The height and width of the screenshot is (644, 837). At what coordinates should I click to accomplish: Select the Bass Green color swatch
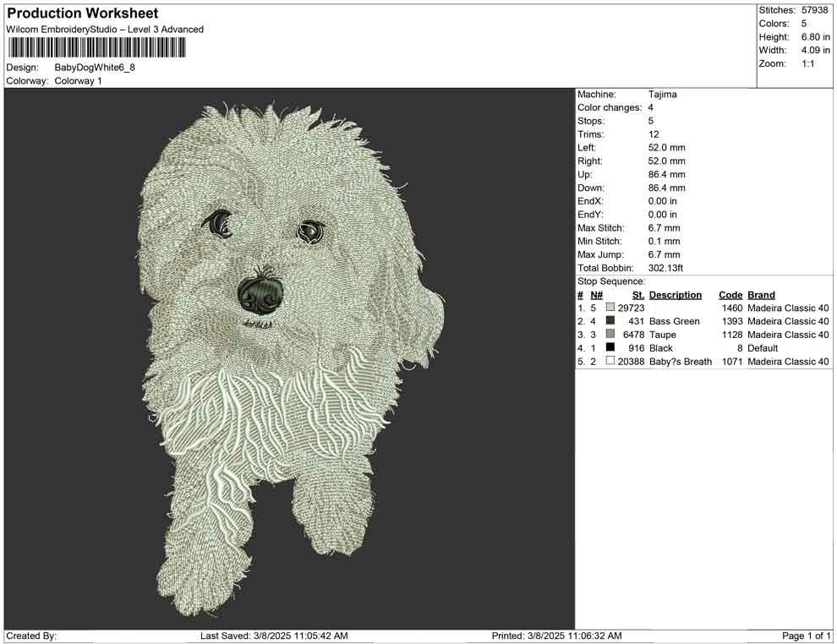[610, 321]
